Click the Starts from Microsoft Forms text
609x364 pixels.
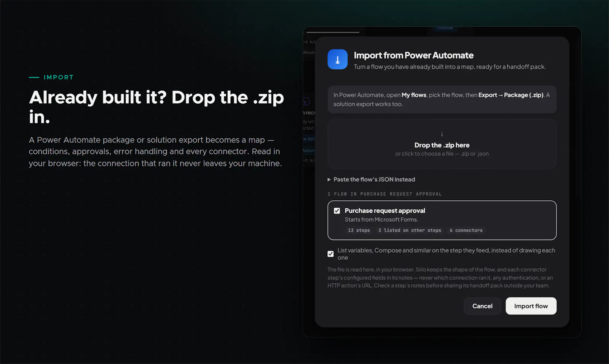point(381,219)
